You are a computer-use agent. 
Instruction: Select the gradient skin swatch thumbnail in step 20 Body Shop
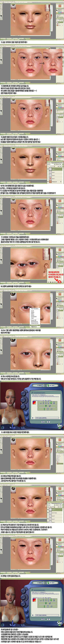[34, 403]
